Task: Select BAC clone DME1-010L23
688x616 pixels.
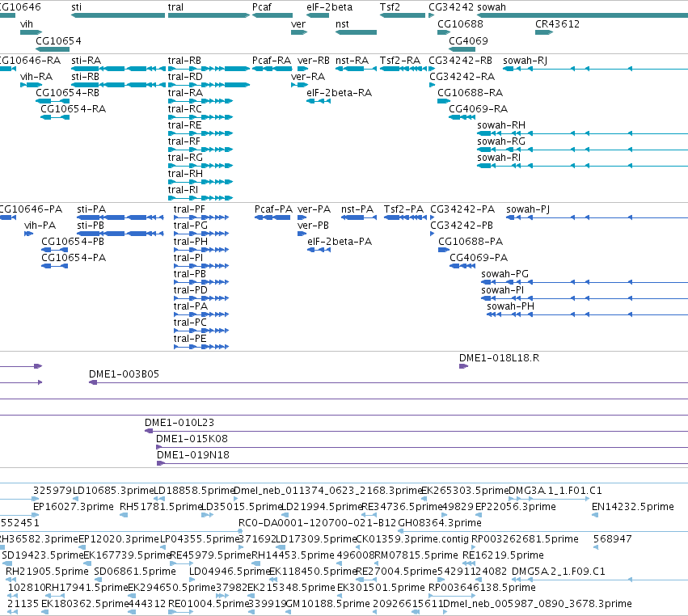Action: pyautogui.click(x=416, y=431)
